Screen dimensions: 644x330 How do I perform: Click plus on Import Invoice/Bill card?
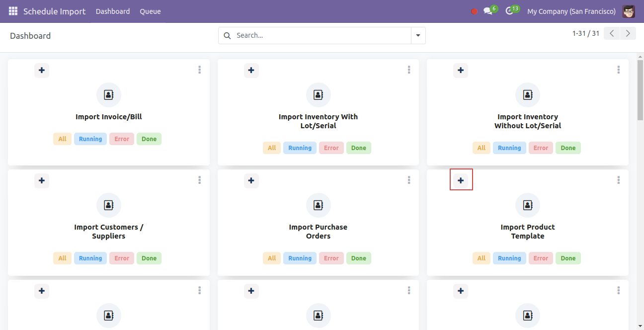point(42,71)
